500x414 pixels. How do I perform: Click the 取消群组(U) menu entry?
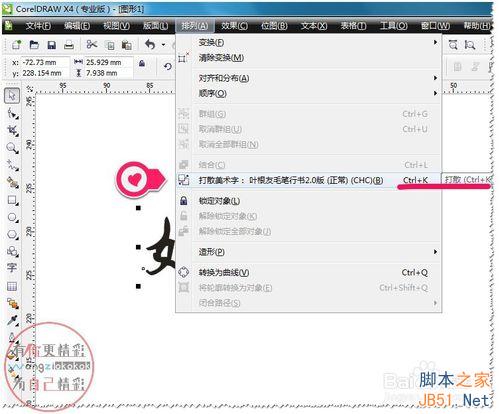pos(308,129)
